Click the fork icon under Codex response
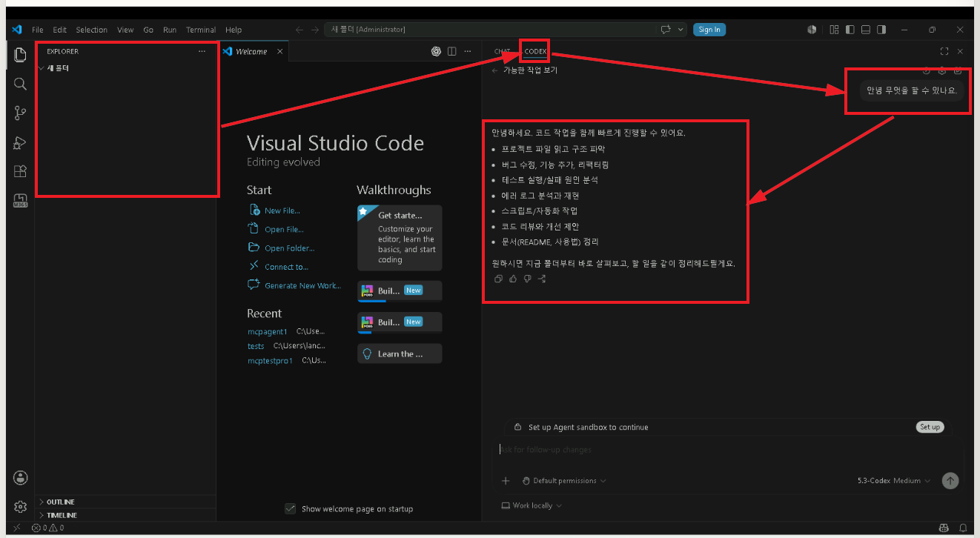Screen dimensions: 980x538 [x=542, y=279]
